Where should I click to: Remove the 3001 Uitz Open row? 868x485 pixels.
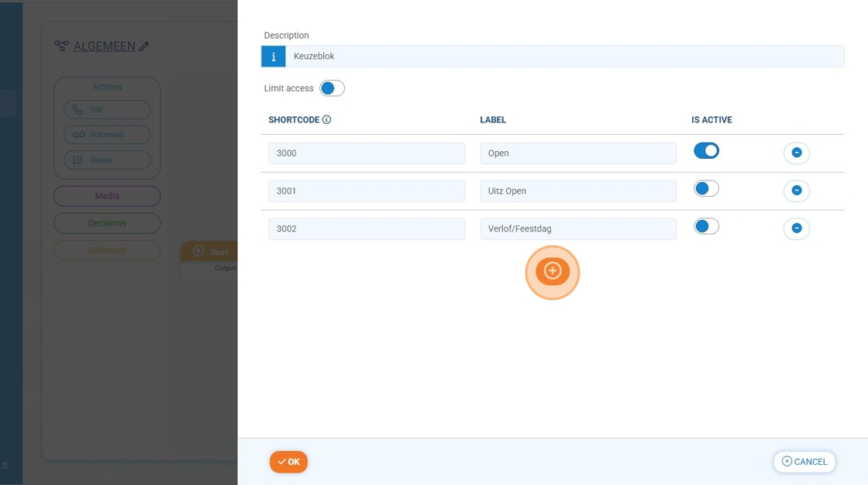(796, 191)
